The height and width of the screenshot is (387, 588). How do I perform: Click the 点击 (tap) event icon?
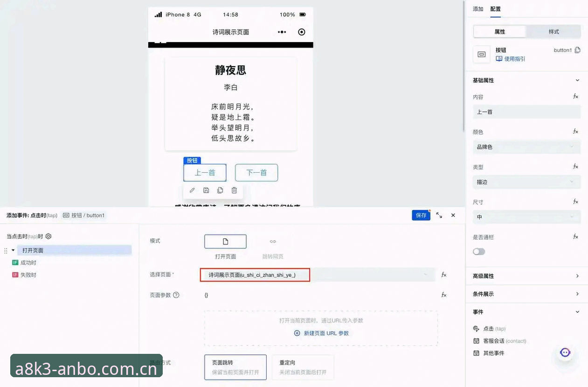tap(476, 329)
